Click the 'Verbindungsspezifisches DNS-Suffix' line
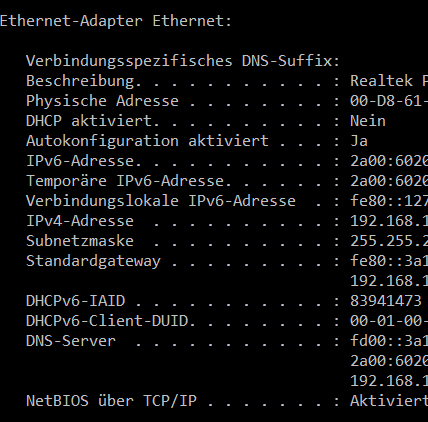Screen dimensions: 428x422 click(x=183, y=61)
